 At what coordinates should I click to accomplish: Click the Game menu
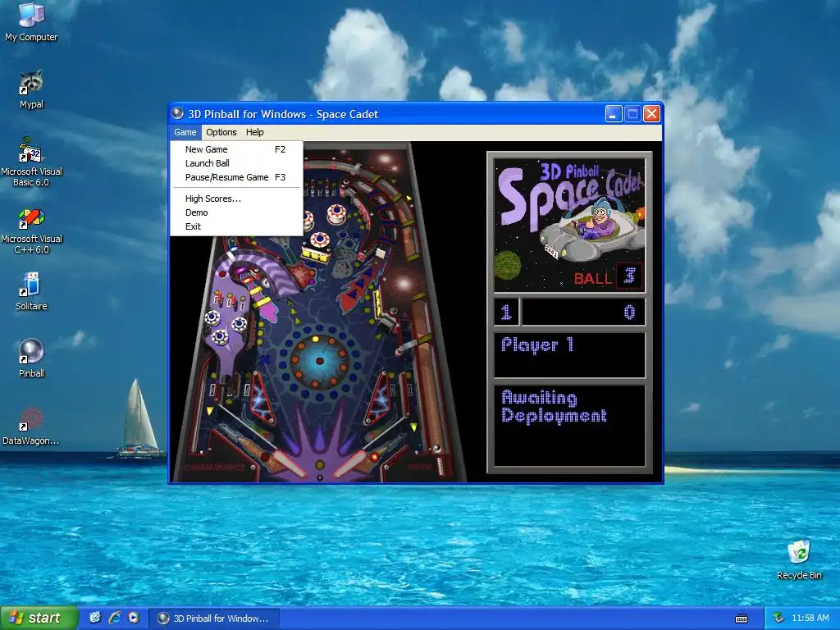(x=185, y=132)
